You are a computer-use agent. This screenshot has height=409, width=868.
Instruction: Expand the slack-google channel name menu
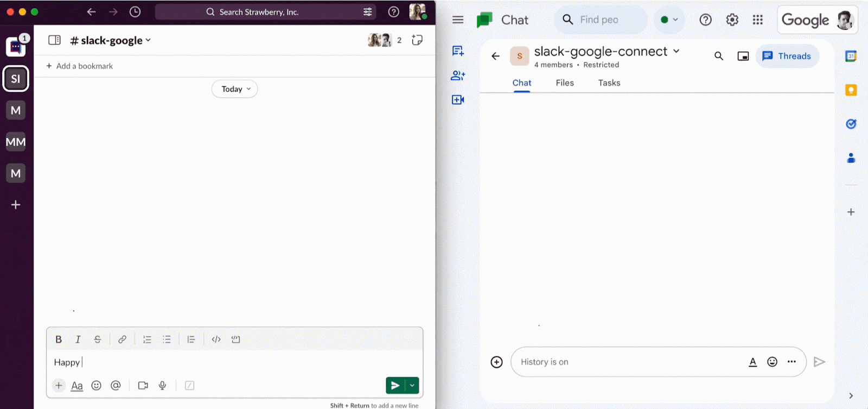click(x=111, y=41)
